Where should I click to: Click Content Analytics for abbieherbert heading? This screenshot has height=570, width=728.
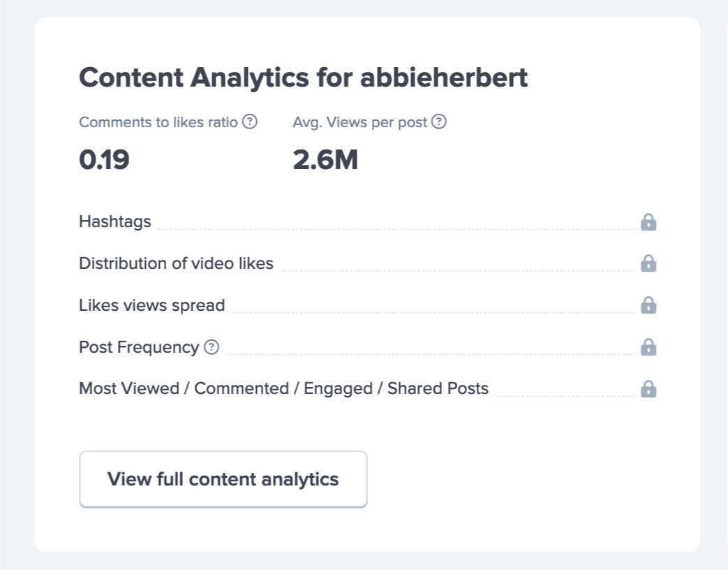click(x=303, y=78)
